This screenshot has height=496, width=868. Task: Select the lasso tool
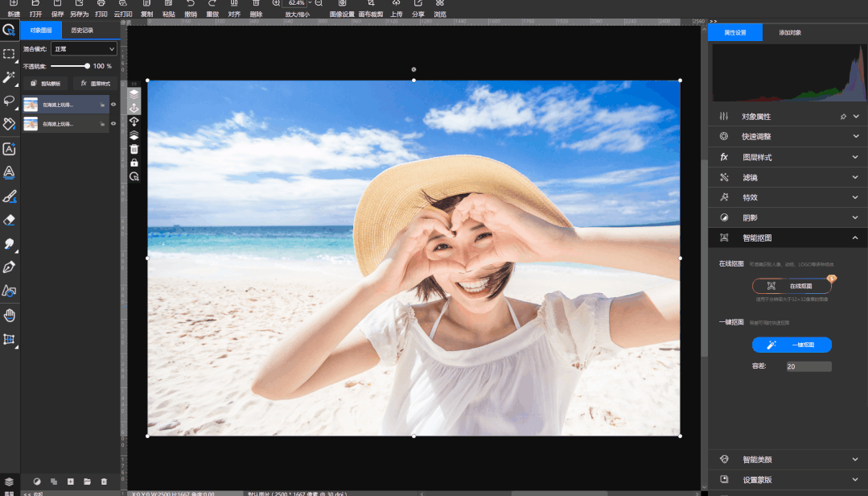pos(9,101)
